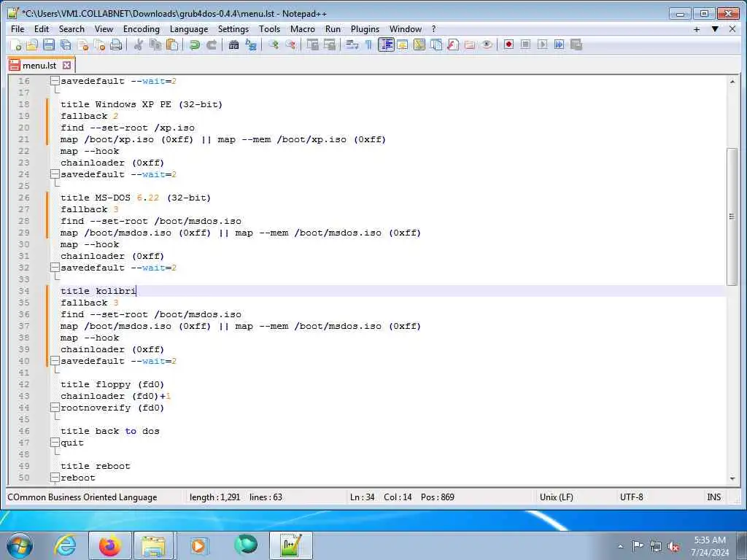The image size is (747, 560).
Task: Add a new tab with the plus button
Action: click(x=697, y=29)
